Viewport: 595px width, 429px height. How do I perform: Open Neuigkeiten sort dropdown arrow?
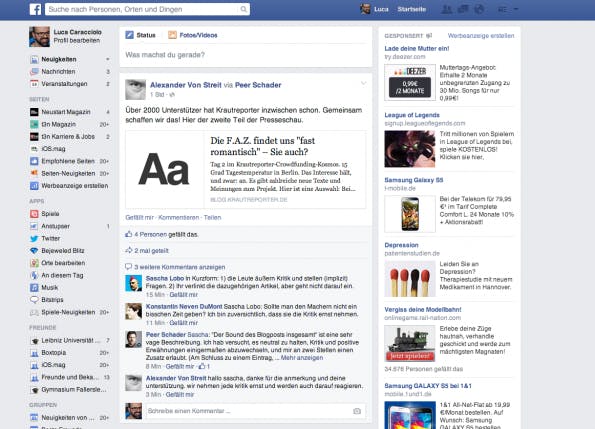pyautogui.click(x=108, y=59)
